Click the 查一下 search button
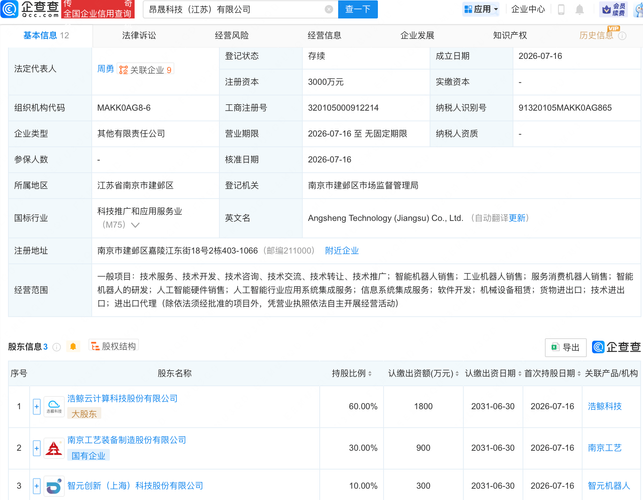Image resolution: width=643 pixels, height=500 pixels. click(x=358, y=9)
